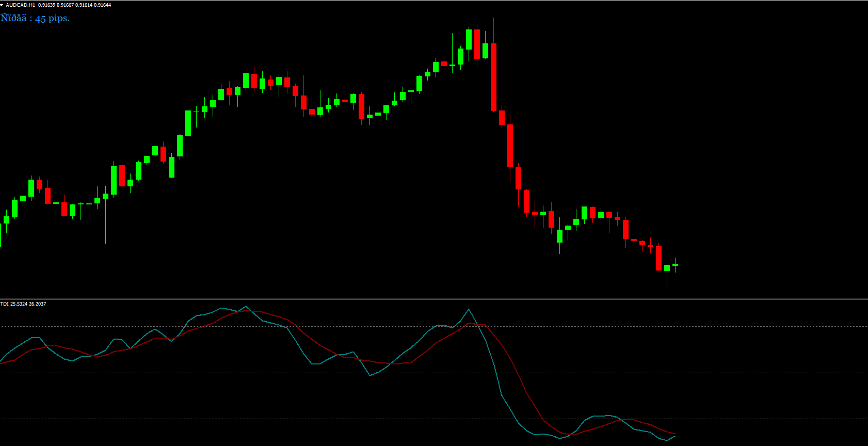Click the TDI indicator label text
The image size is (868, 446).
tap(23, 304)
